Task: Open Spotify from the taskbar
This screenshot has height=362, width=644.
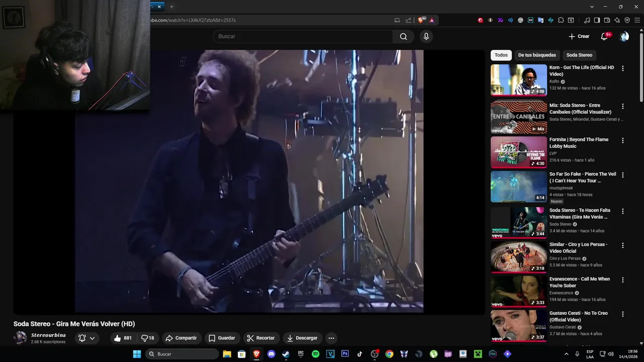Action: click(315, 354)
